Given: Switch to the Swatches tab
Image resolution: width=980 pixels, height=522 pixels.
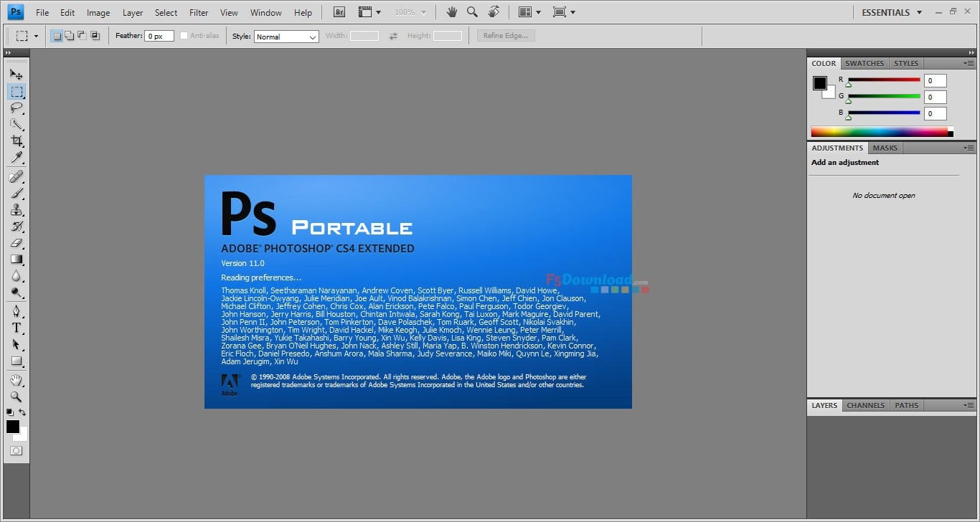Looking at the screenshot, I should [x=864, y=63].
